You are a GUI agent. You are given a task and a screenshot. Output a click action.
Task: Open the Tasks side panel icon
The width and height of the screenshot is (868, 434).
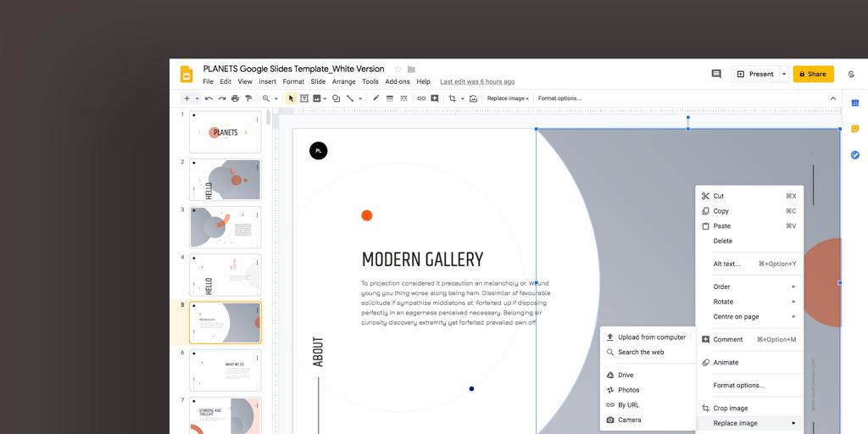(854, 155)
